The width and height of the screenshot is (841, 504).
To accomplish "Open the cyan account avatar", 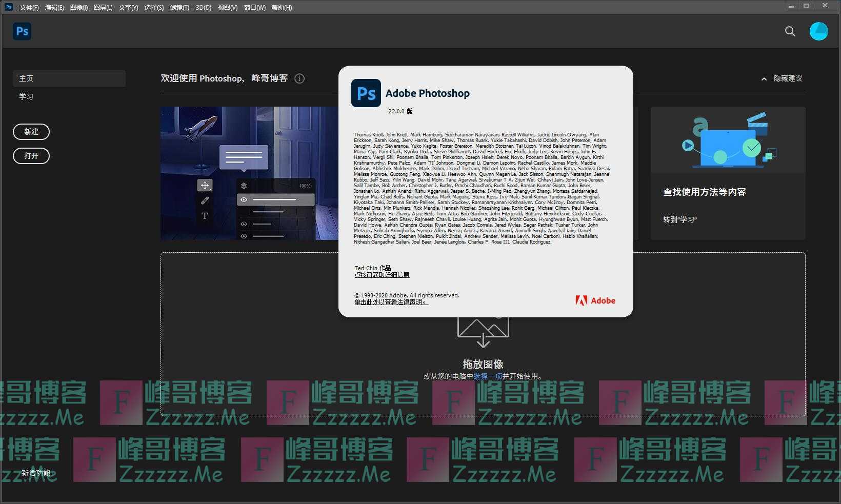I will 818,31.
